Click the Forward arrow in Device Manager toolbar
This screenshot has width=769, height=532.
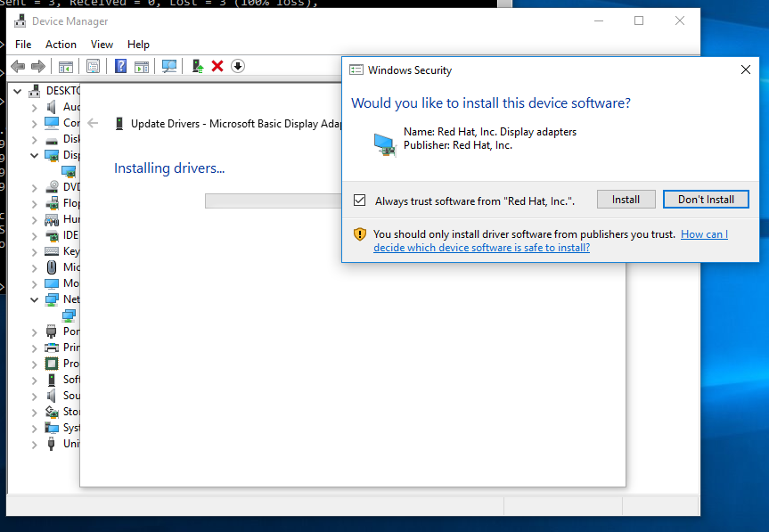point(37,66)
